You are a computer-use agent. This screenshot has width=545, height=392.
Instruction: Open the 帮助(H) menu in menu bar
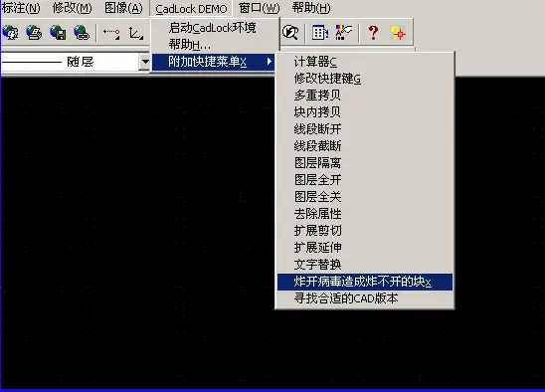coord(311,8)
